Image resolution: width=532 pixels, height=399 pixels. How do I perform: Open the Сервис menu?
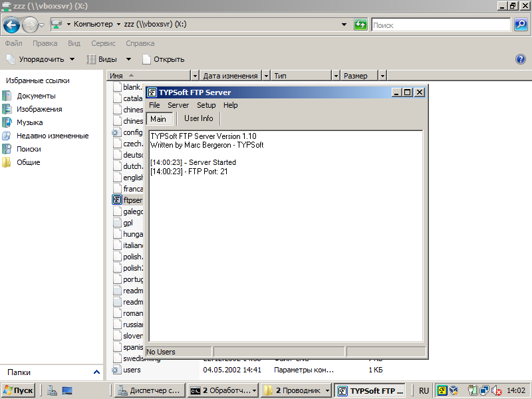point(103,43)
